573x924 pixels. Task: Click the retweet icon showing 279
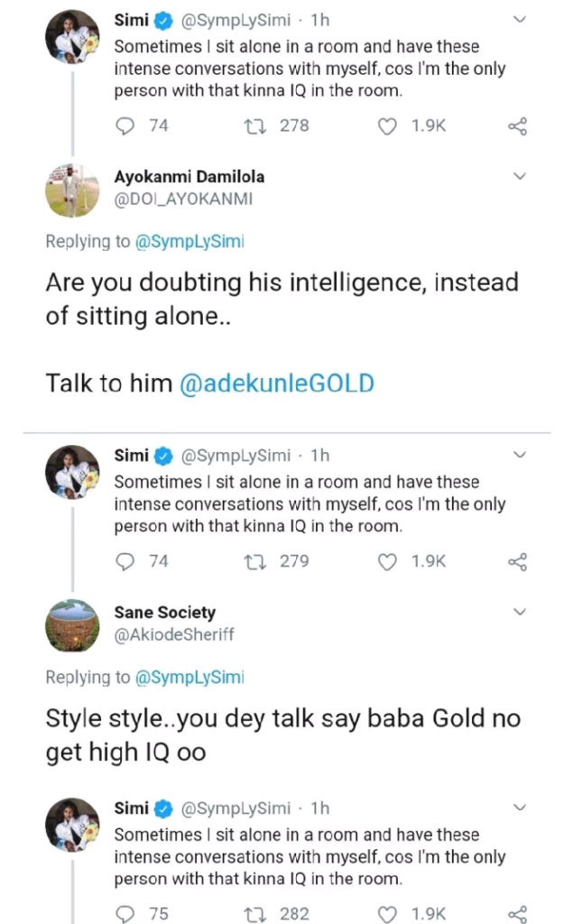tap(255, 561)
